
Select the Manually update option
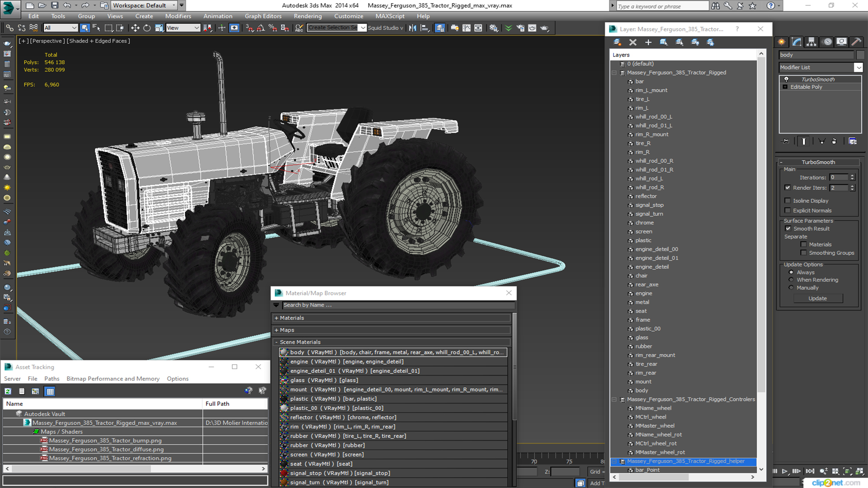791,288
